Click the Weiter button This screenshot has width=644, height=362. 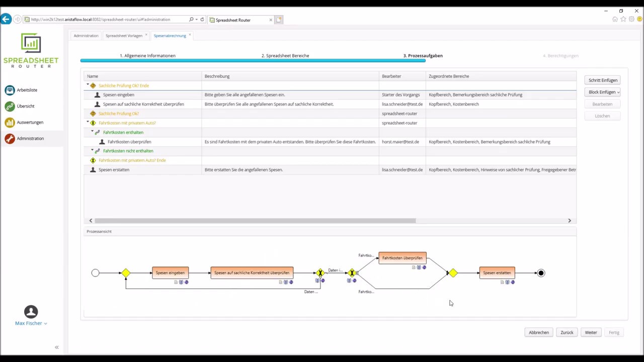(x=591, y=332)
